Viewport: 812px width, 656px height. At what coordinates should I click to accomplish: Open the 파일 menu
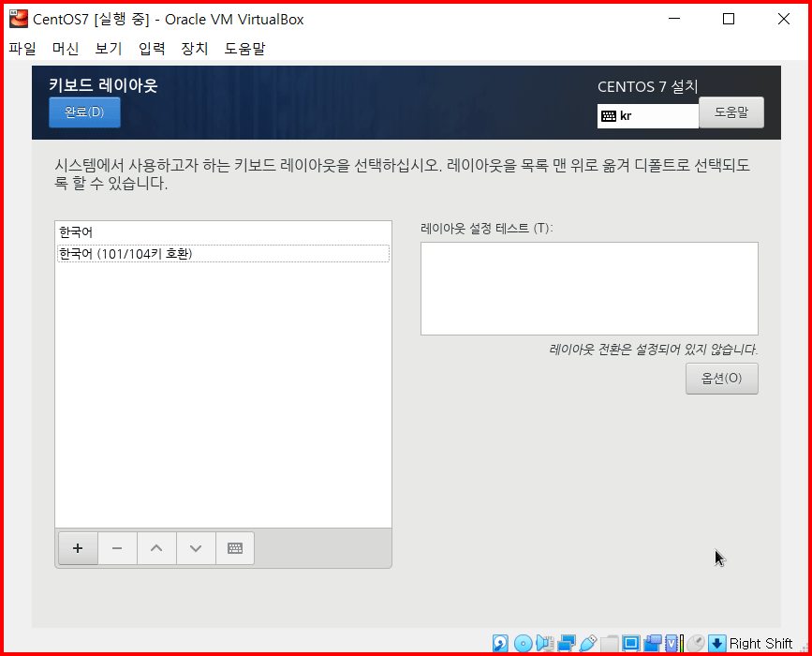pyautogui.click(x=22, y=49)
